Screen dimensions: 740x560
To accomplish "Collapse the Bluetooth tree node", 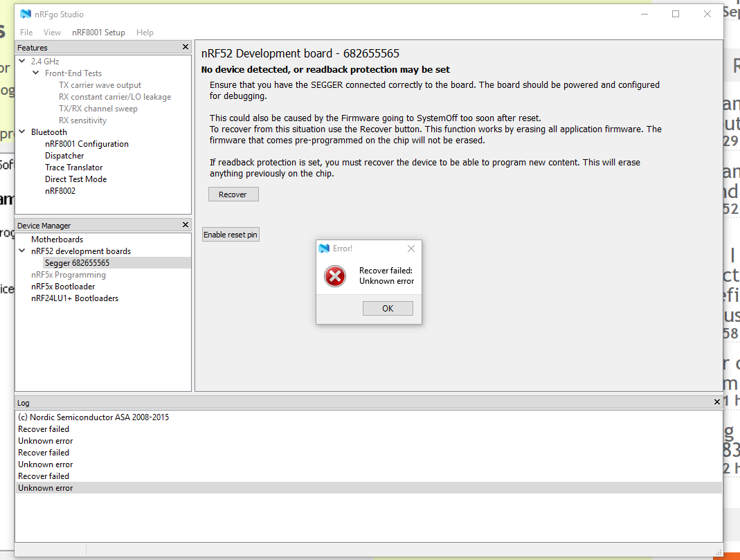I will coord(22,132).
